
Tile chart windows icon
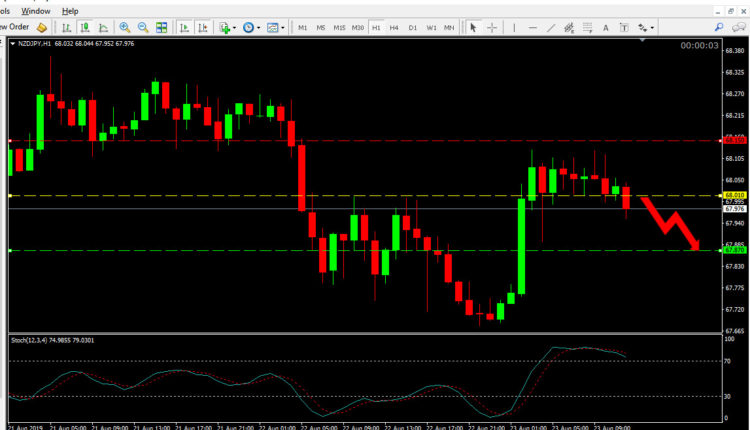point(162,28)
